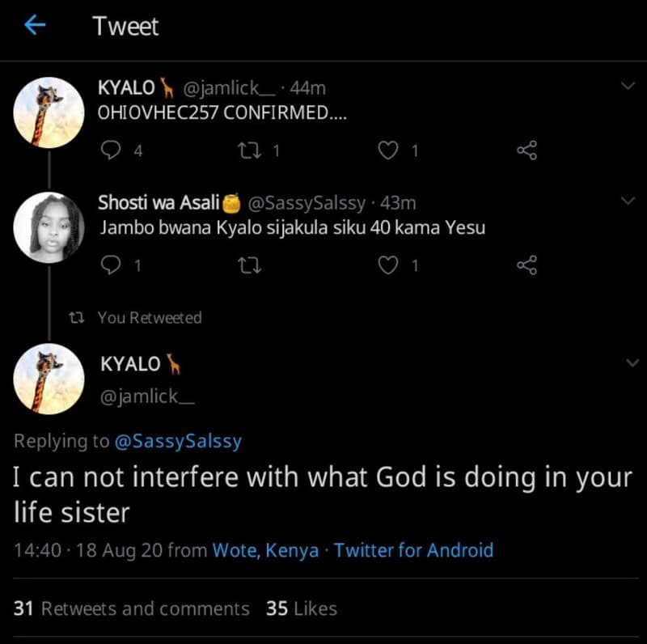Image resolution: width=647 pixels, height=644 pixels.
Task: View 31 Retweets and comments
Action: 131,609
